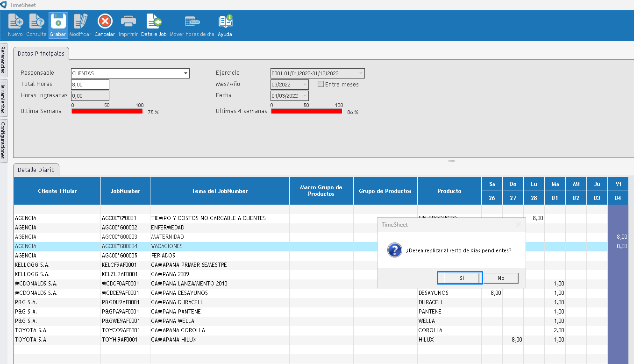Image resolution: width=634 pixels, height=364 pixels.
Task: Open the Herramientas side panel
Action: pyautogui.click(x=3, y=98)
